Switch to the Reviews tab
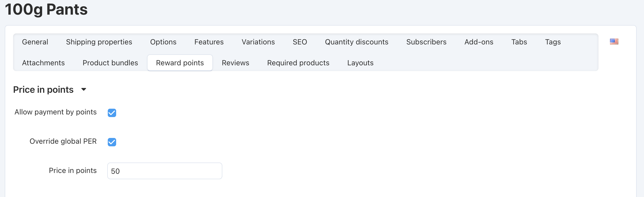The width and height of the screenshot is (644, 197). coord(235,63)
